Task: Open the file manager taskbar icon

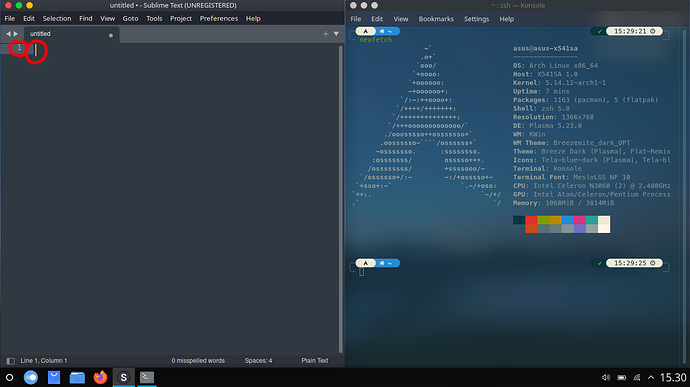Action: pyautogui.click(x=77, y=377)
